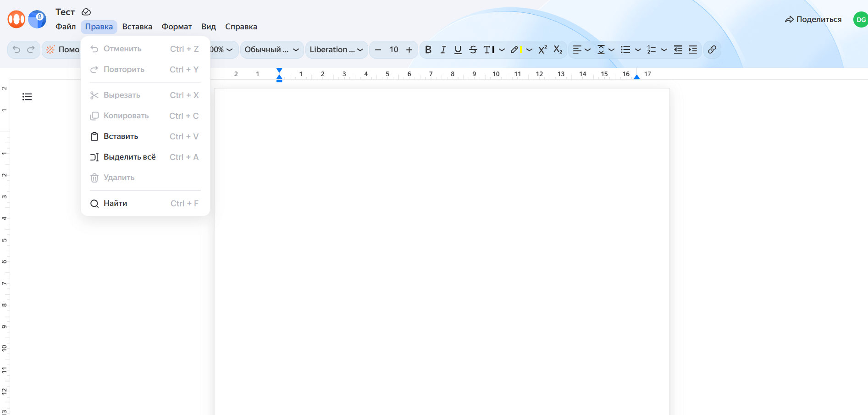The height and width of the screenshot is (415, 868).
Task: Toggle Bold formatting in toolbar
Action: pyautogui.click(x=428, y=50)
